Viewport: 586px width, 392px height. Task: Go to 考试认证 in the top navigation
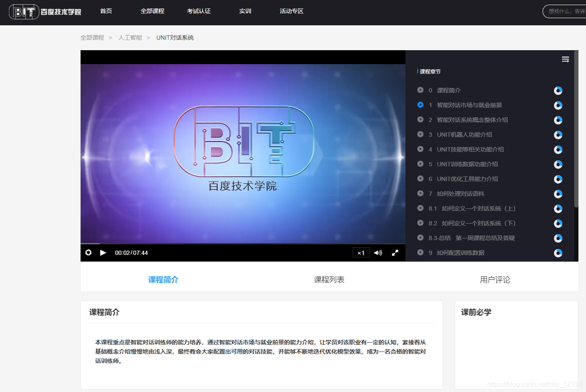[x=199, y=11]
